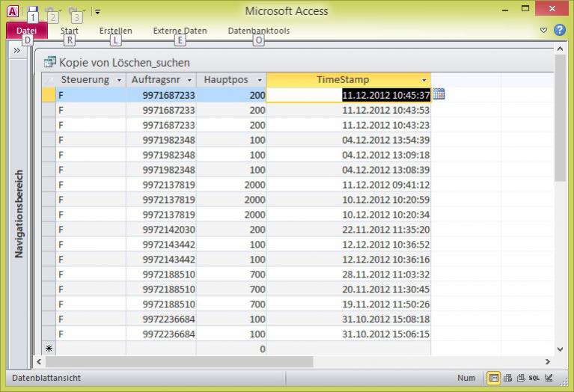Image resolution: width=574 pixels, height=392 pixels.
Task: Click the Datenblattansicht status bar label
Action: click(46, 378)
